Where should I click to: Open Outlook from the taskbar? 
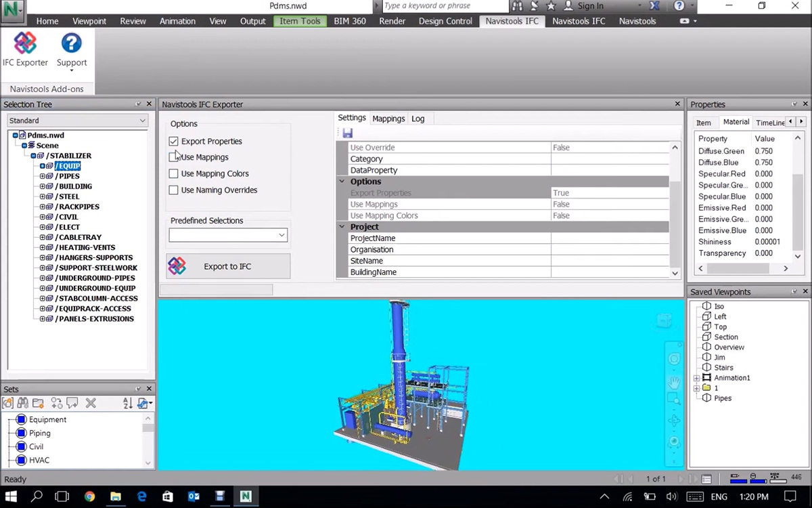[194, 496]
